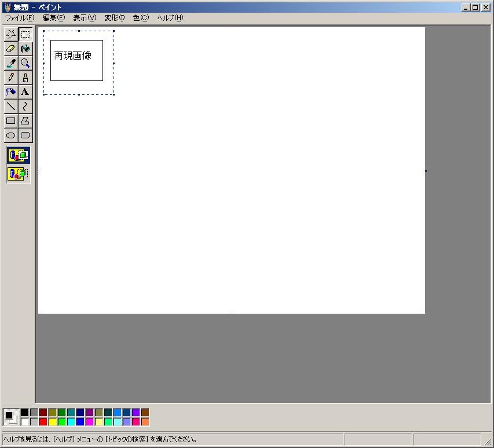Choose the dark green swatch

[x=62, y=413]
